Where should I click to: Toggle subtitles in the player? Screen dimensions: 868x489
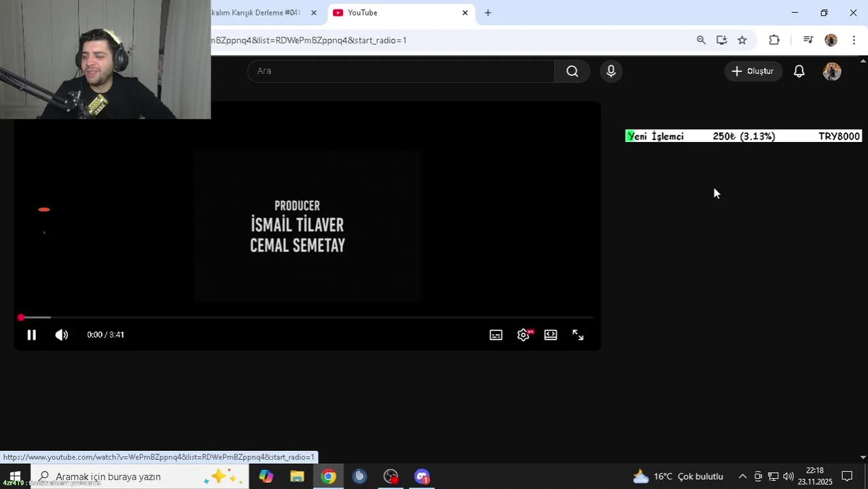[496, 335]
